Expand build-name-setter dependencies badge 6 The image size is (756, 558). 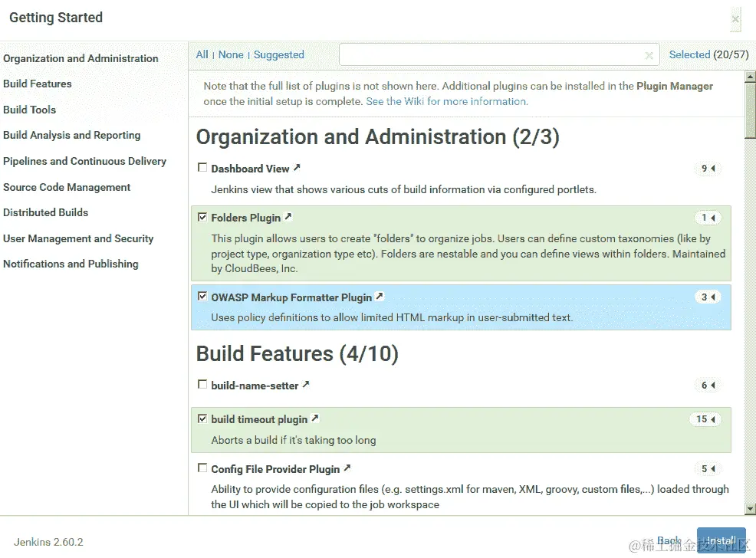[x=708, y=385]
